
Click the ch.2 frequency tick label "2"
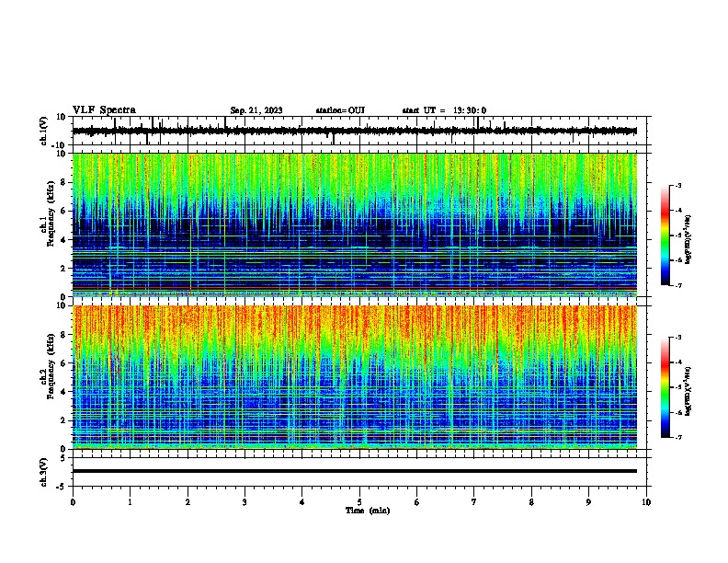click(63, 420)
